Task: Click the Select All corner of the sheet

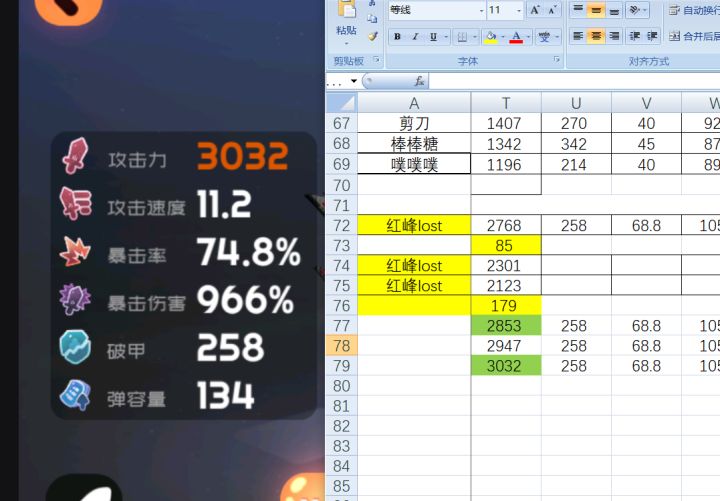Action: (341, 103)
